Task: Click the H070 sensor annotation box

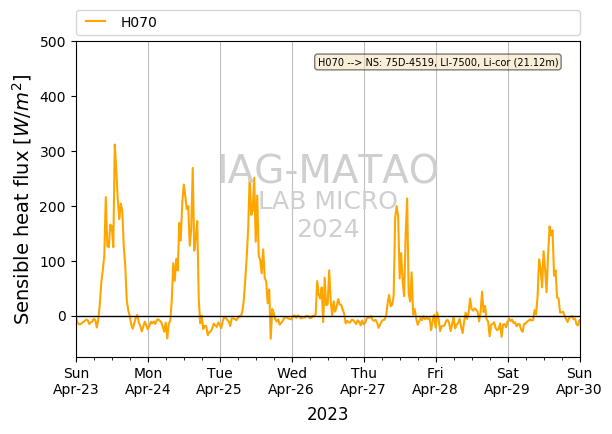Action: (438, 62)
